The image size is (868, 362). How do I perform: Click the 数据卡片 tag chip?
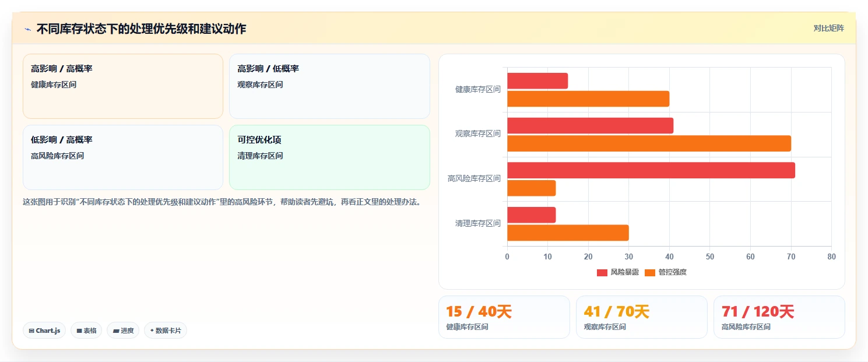[x=166, y=331]
